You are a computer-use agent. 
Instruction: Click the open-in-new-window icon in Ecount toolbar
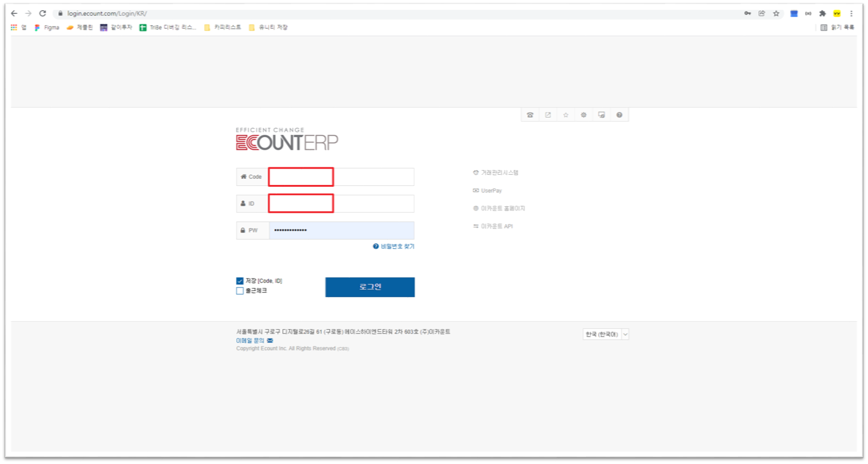tap(548, 115)
